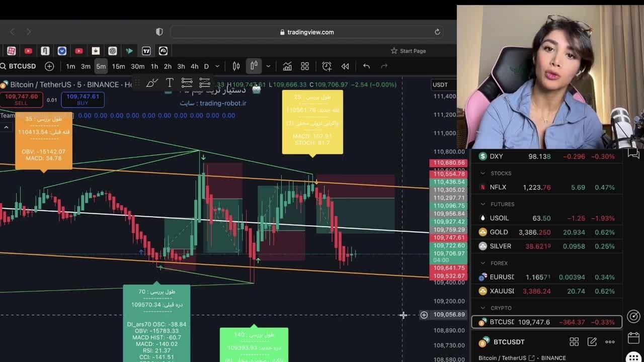This screenshot has height=362, width=644.
Task: Select the brush drawing tool in the floating toolbar
Action: pos(152,83)
